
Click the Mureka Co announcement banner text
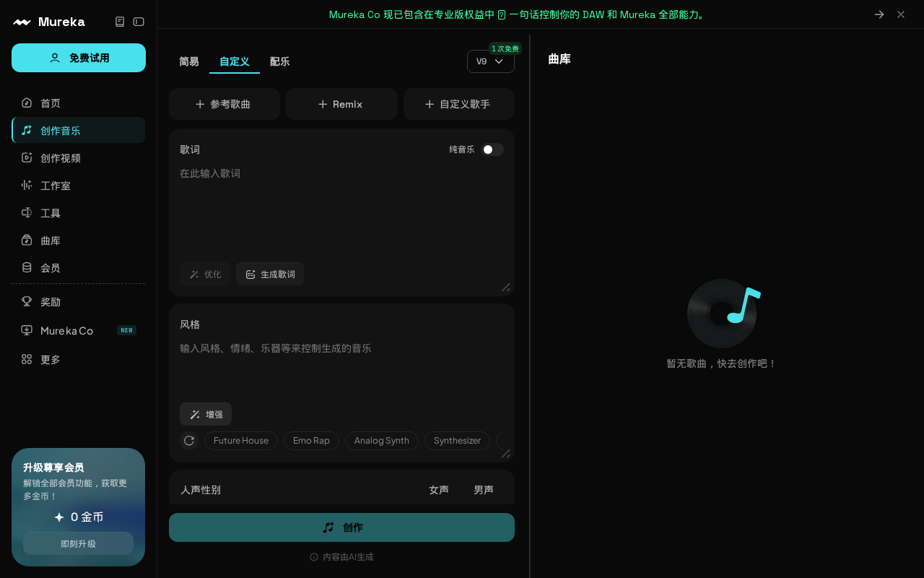point(517,14)
